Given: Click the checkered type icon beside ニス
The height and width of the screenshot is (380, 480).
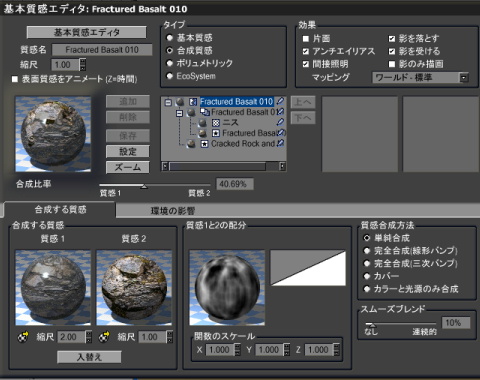Looking at the screenshot, I should tap(216, 123).
